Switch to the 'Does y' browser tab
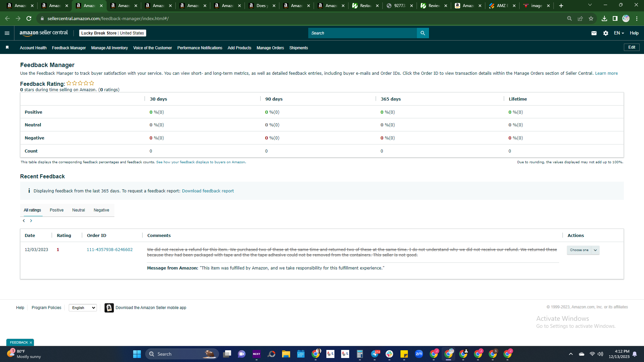The width and height of the screenshot is (644, 362). tap(262, 6)
